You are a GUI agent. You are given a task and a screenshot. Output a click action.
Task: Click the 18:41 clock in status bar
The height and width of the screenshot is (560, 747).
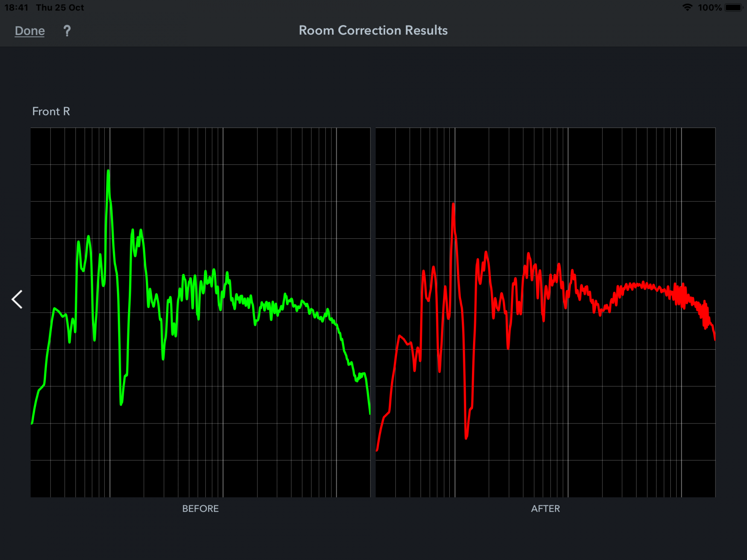coord(16,7)
